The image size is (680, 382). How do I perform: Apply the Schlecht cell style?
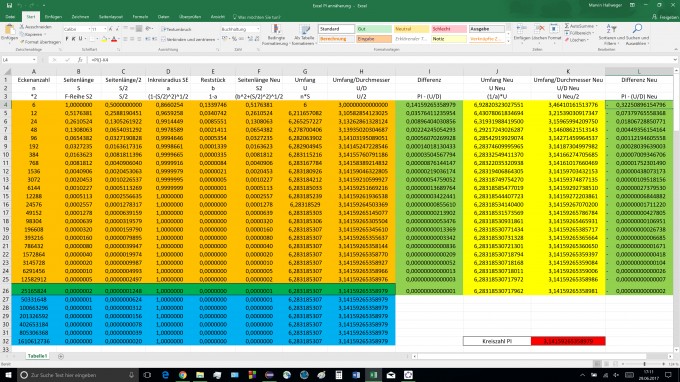tap(449, 29)
